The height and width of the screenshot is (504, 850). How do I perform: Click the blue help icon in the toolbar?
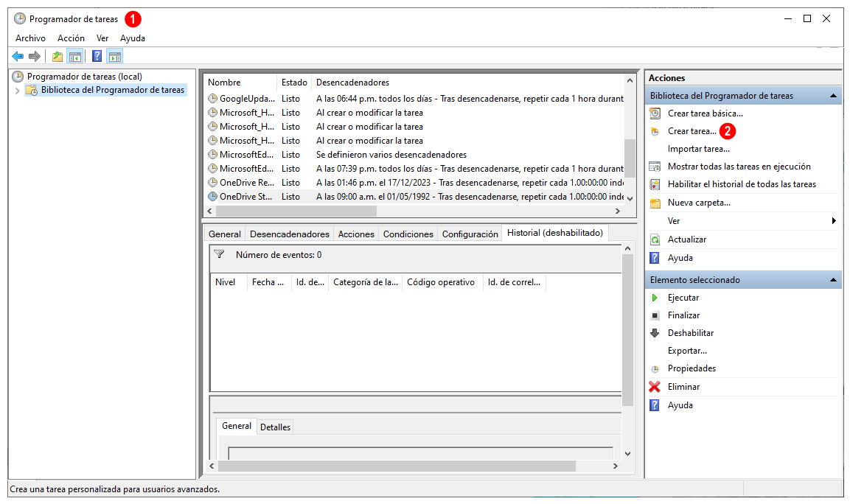pyautogui.click(x=97, y=56)
